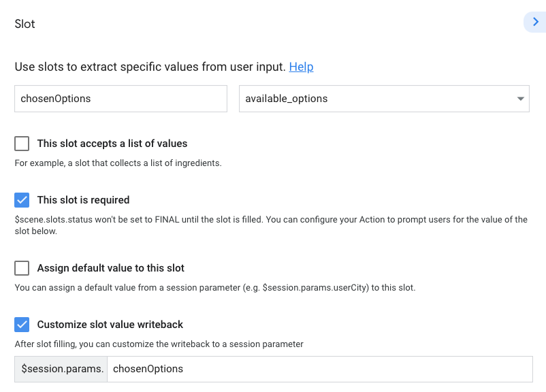
Task: Click the 'After slot filling' hint text
Action: (159, 344)
